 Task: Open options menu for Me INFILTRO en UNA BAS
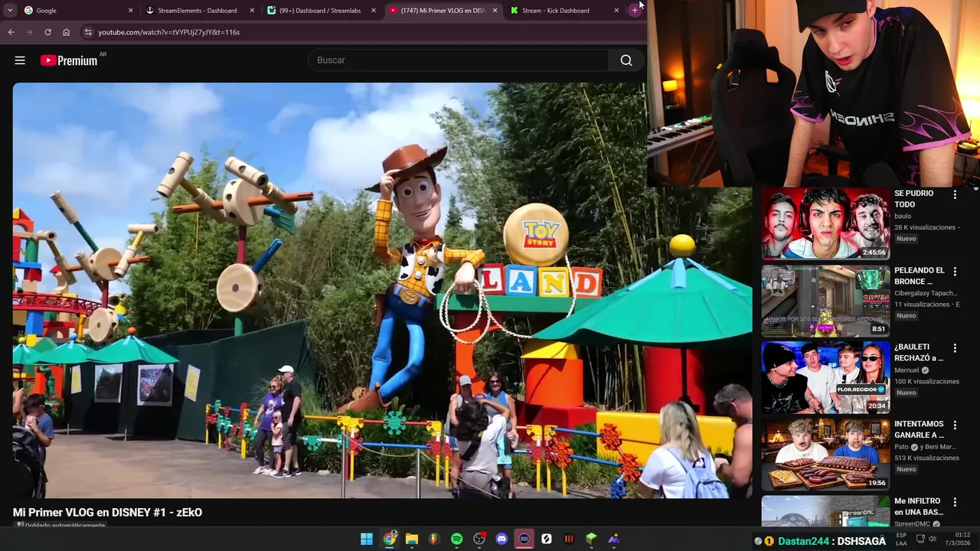[x=955, y=502]
